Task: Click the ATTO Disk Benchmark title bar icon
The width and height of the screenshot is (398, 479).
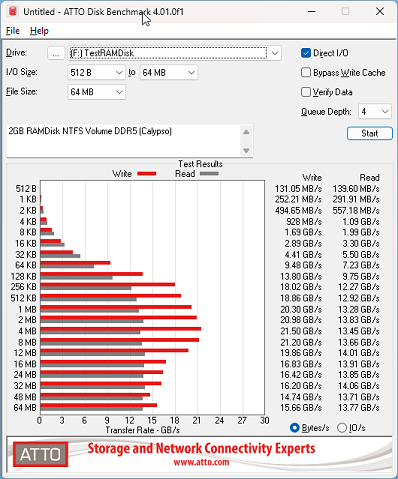Action: click(x=13, y=11)
